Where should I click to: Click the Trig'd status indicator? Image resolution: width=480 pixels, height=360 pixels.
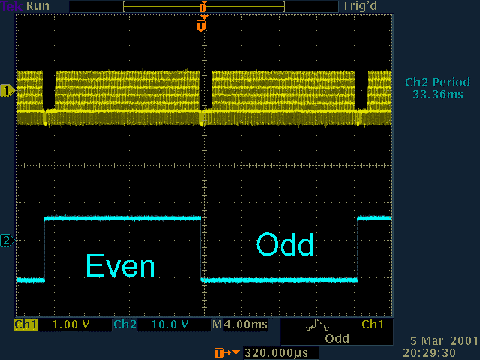tap(360, 6)
